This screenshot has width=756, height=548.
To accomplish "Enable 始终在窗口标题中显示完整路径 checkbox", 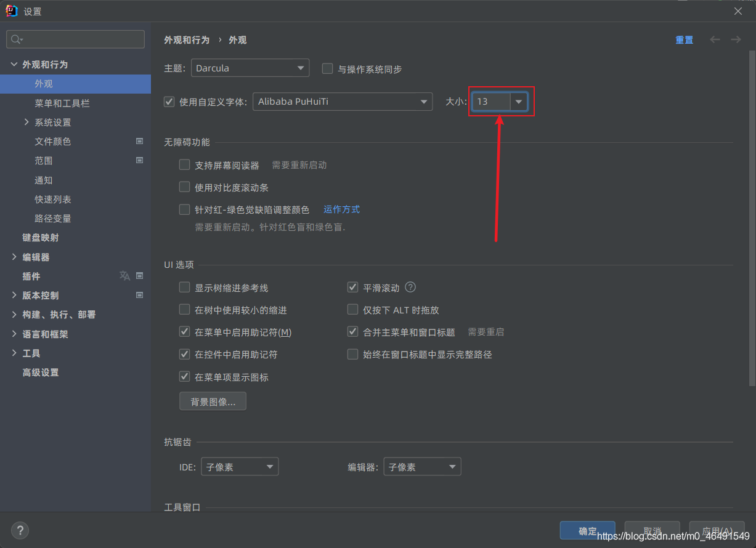I will coord(353,354).
